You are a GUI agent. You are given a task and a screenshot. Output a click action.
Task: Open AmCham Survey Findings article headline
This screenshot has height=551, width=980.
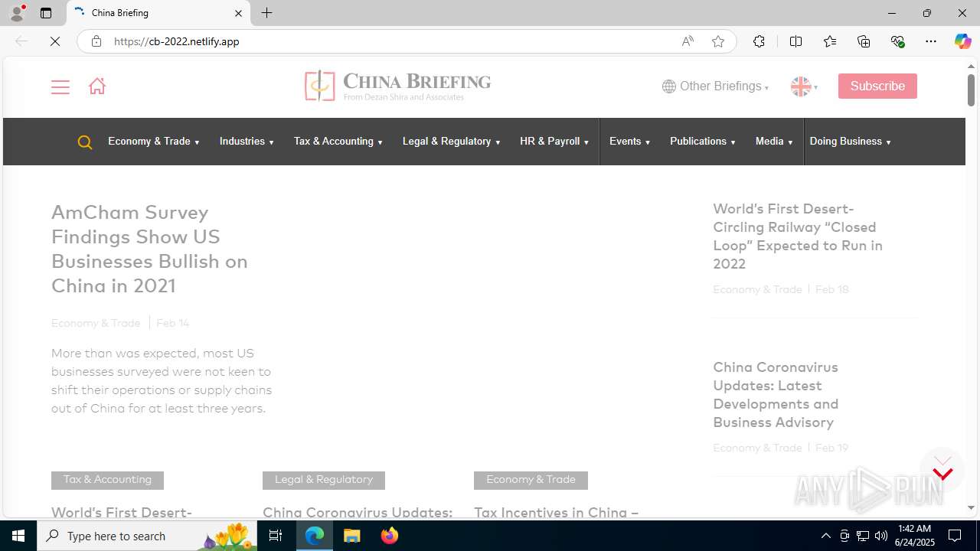(x=149, y=249)
